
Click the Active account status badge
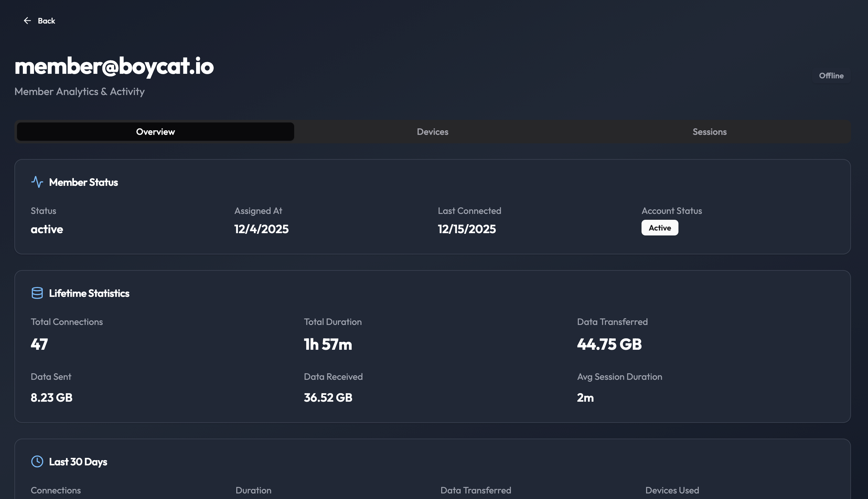[659, 228]
